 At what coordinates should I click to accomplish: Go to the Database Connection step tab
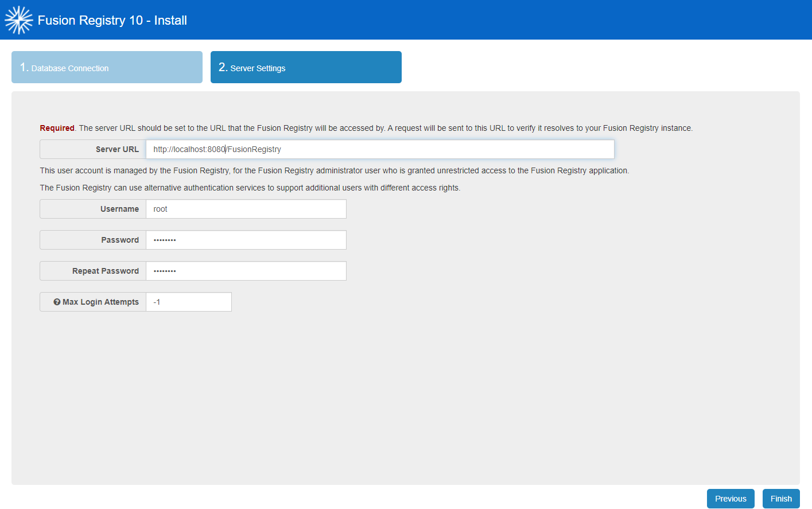click(107, 67)
